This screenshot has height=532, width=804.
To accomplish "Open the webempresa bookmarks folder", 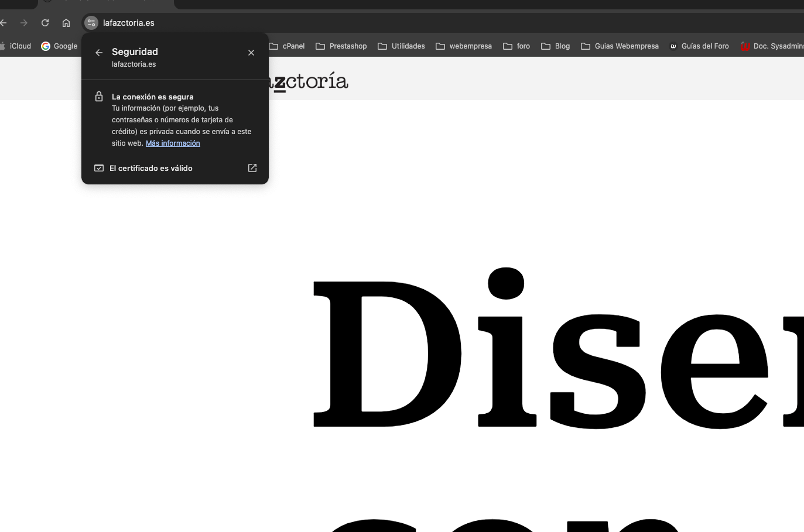I will (464, 46).
